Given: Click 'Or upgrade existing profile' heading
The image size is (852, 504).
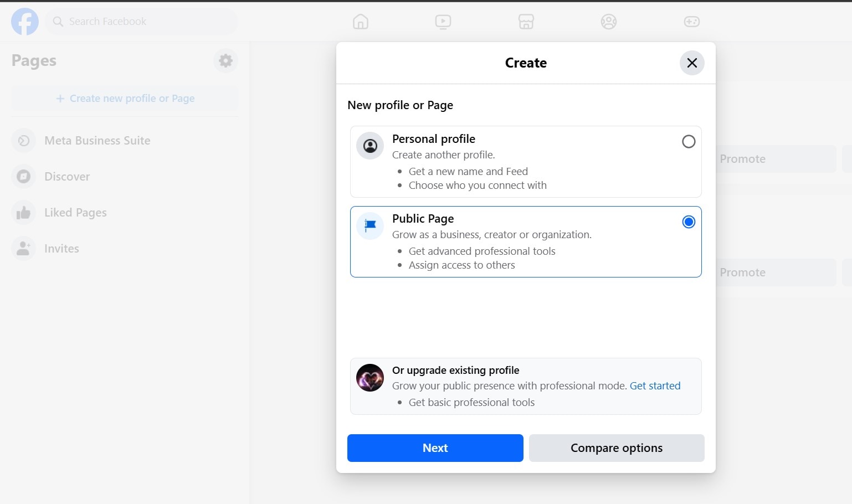Looking at the screenshot, I should 455,371.
